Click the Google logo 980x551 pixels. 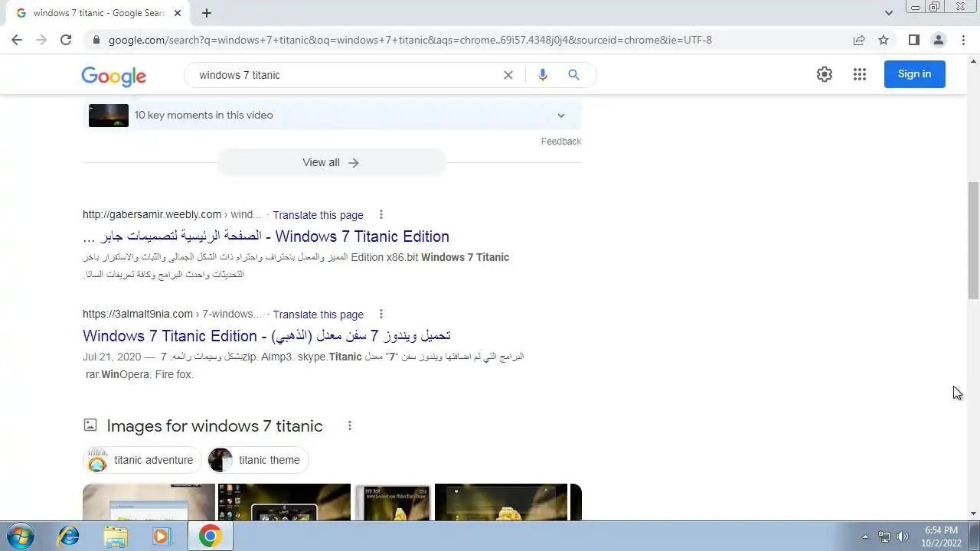(x=113, y=76)
